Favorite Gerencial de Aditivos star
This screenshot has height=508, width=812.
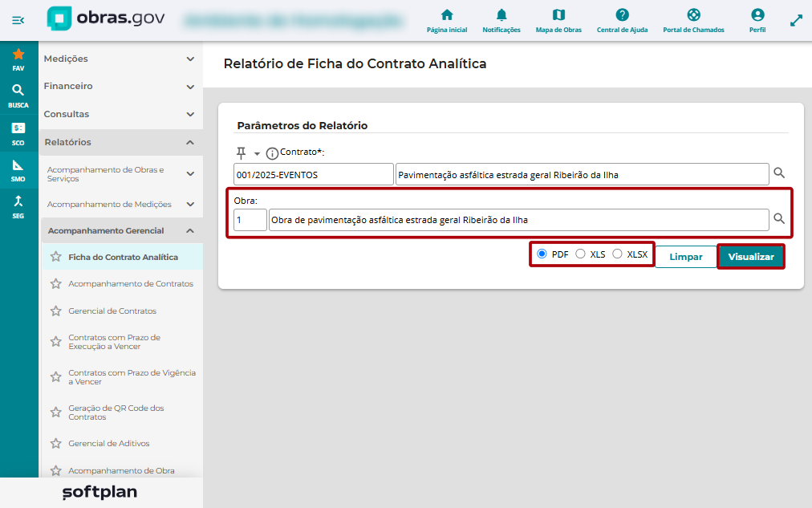(56, 443)
